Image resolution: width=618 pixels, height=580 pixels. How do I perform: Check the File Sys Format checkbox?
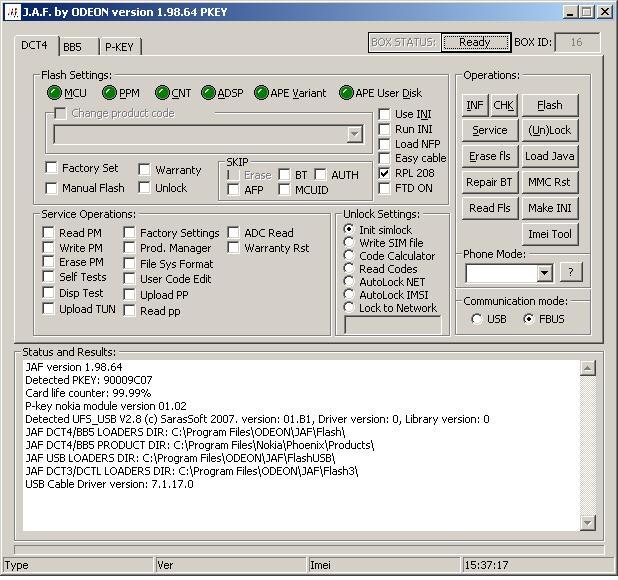tap(129, 264)
